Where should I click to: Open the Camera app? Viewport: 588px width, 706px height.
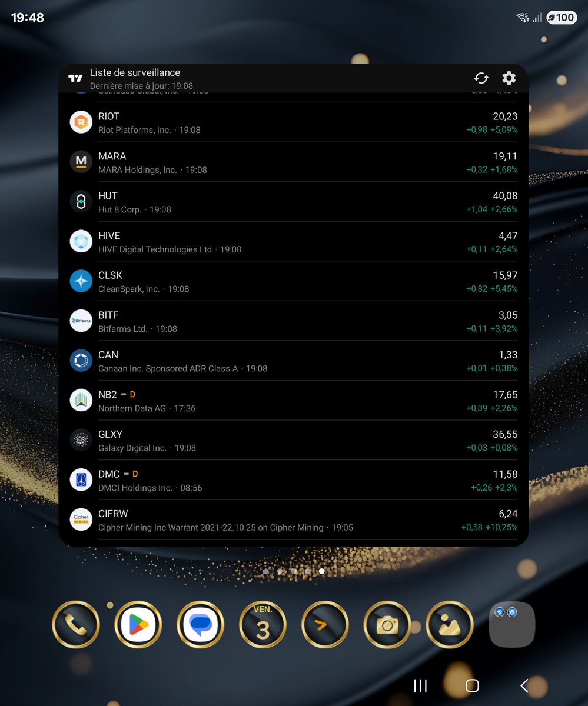click(387, 625)
